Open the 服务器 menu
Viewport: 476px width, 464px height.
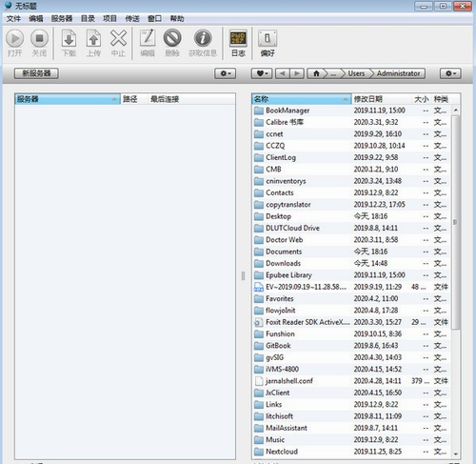(62, 19)
